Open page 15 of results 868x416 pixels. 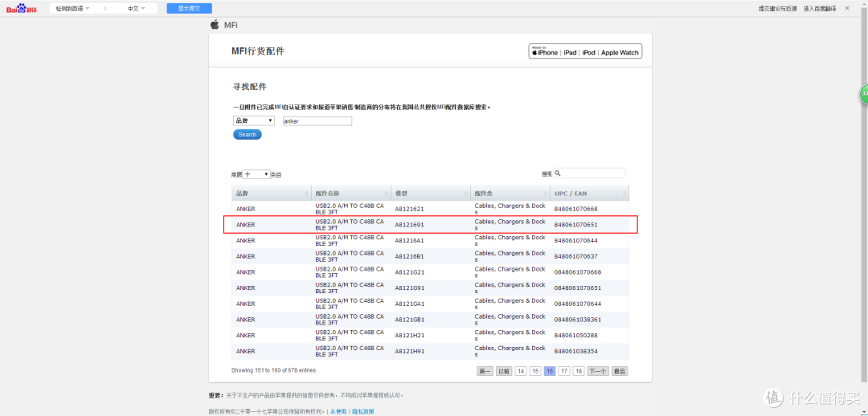(x=535, y=371)
